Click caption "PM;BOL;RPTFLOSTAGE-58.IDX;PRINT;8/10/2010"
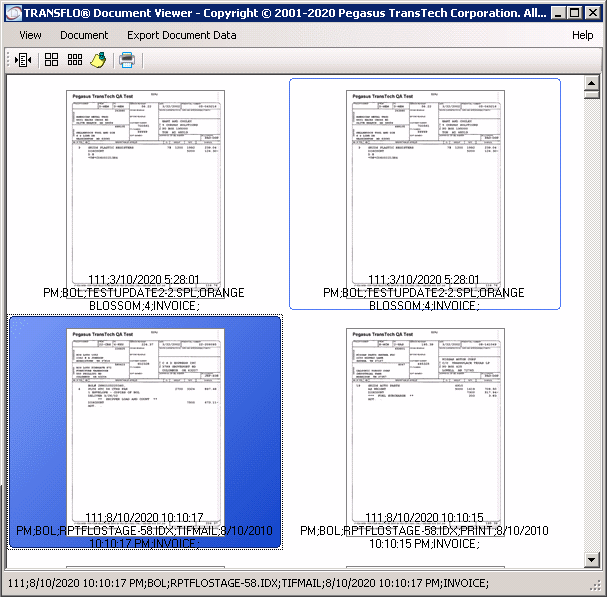Image resolution: width=607 pixels, height=597 pixels. coord(424,531)
